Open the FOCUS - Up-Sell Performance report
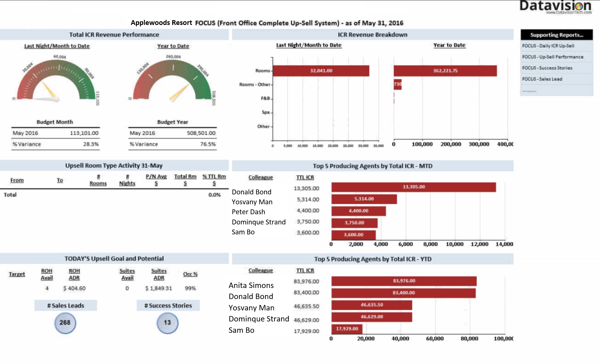This screenshot has height=364, width=600. (553, 57)
